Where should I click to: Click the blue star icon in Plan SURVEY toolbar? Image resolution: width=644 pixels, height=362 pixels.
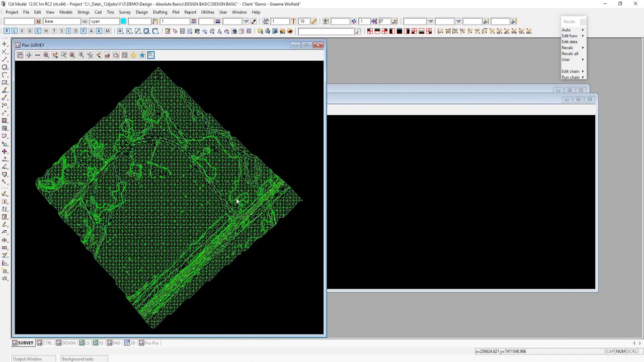pos(142,55)
